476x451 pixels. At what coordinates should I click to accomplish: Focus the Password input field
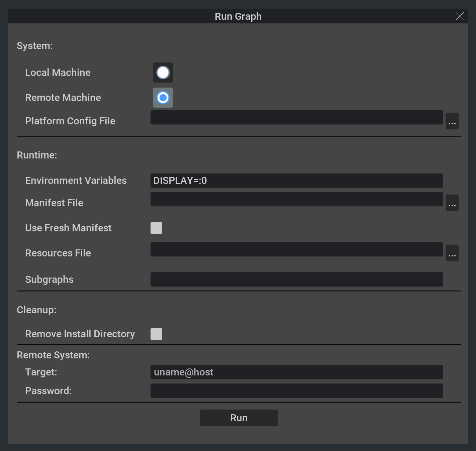pyautogui.click(x=296, y=391)
